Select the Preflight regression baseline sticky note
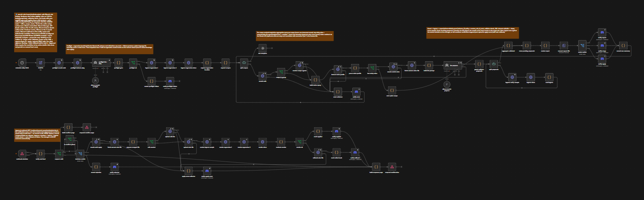This screenshot has width=644, height=200. (x=109, y=49)
